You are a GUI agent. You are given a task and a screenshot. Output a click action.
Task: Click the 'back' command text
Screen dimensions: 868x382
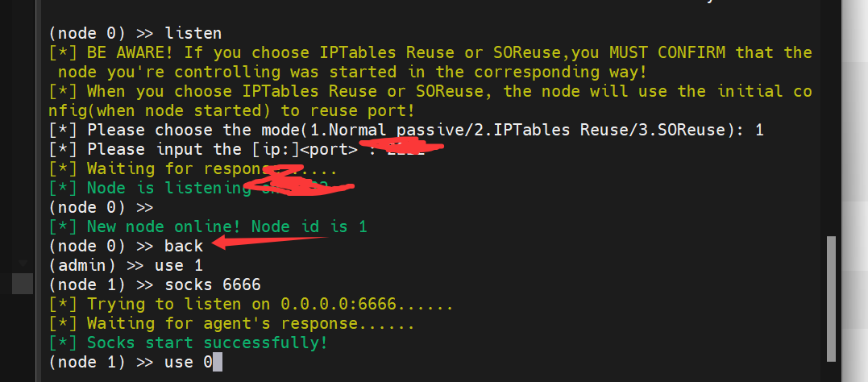click(x=184, y=246)
